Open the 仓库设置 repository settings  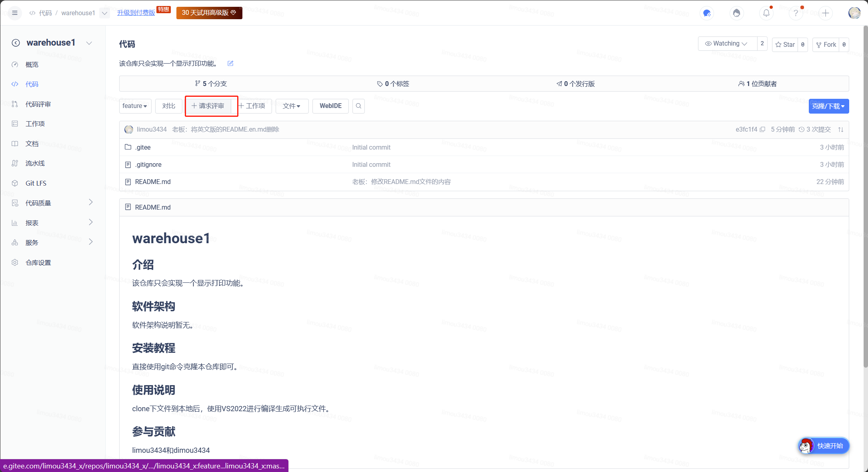(38, 262)
